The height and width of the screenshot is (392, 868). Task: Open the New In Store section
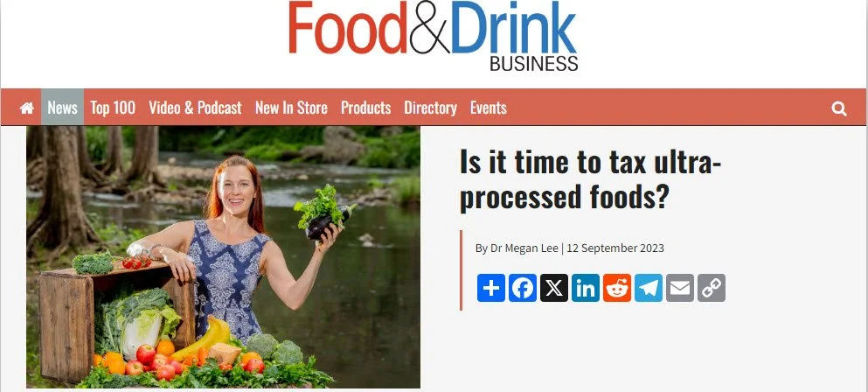(x=291, y=107)
